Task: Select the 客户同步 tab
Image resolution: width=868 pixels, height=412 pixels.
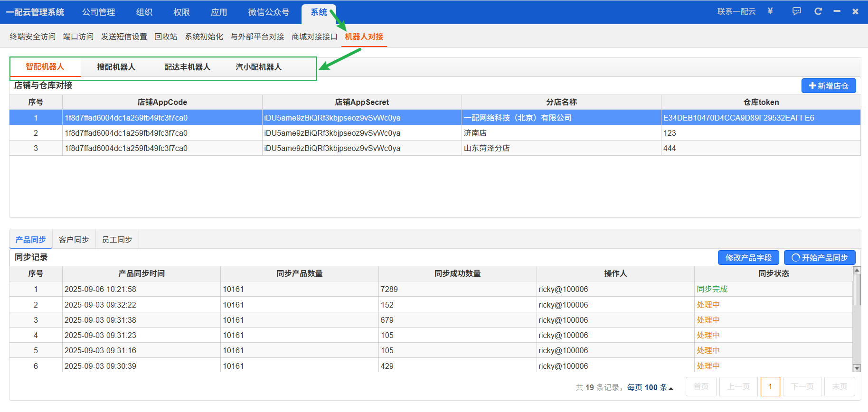Action: [x=74, y=240]
